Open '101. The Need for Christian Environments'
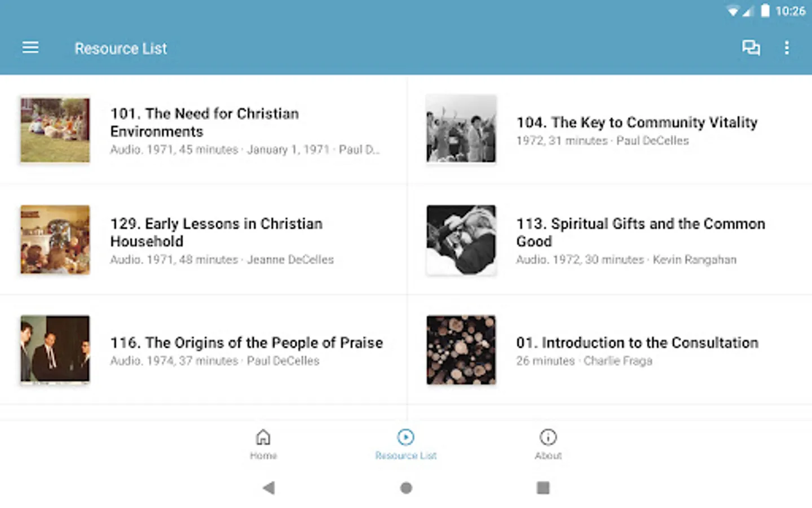 tap(204, 122)
